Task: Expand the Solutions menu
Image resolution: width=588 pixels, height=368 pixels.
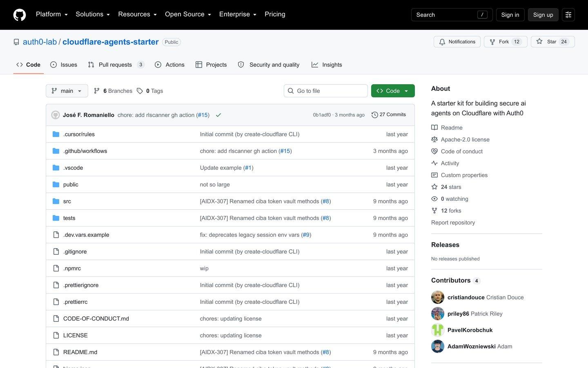Action: tap(93, 14)
